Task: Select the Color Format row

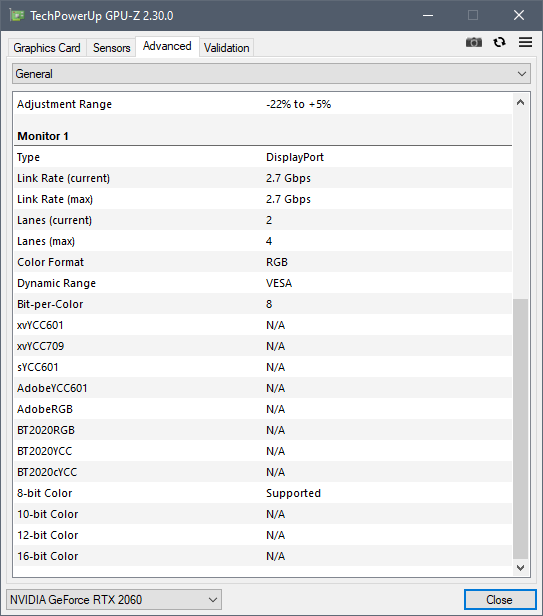Action: click(x=263, y=262)
